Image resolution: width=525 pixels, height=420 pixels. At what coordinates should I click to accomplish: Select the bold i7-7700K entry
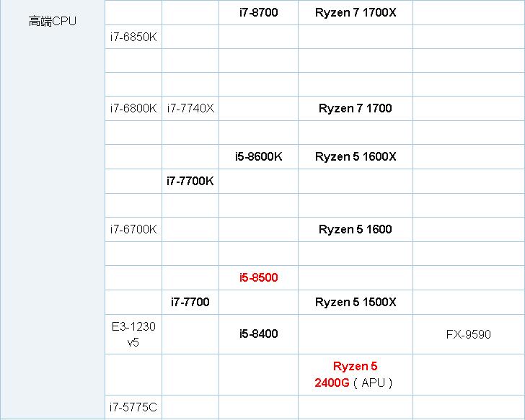[190, 181]
